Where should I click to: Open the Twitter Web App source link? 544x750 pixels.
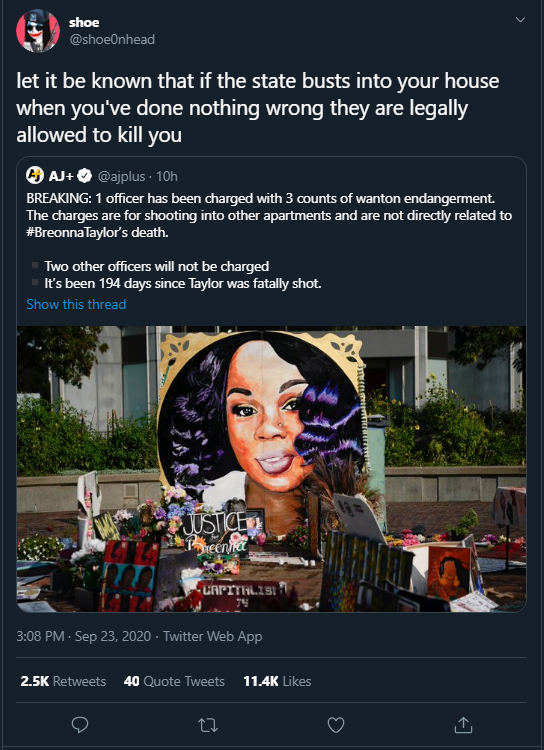point(212,637)
